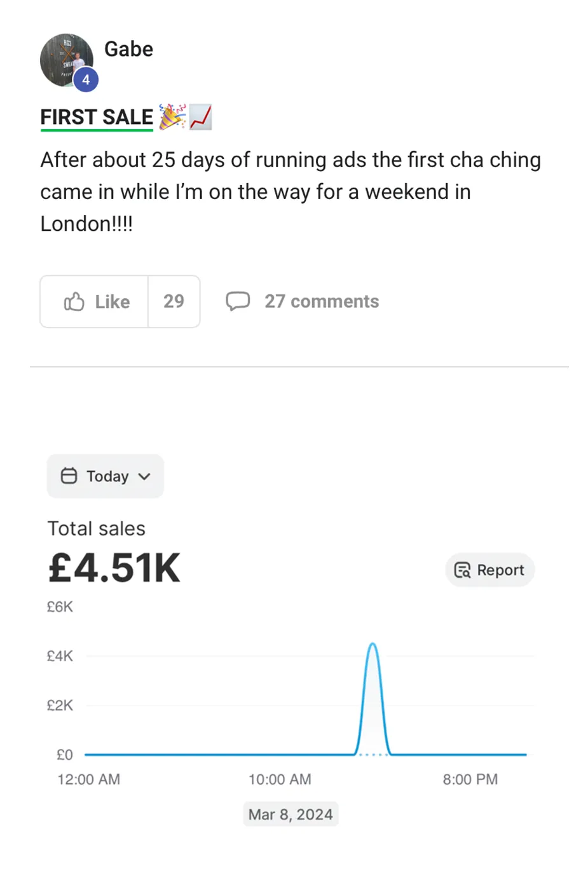Click the rising chart emoji

[x=201, y=117]
